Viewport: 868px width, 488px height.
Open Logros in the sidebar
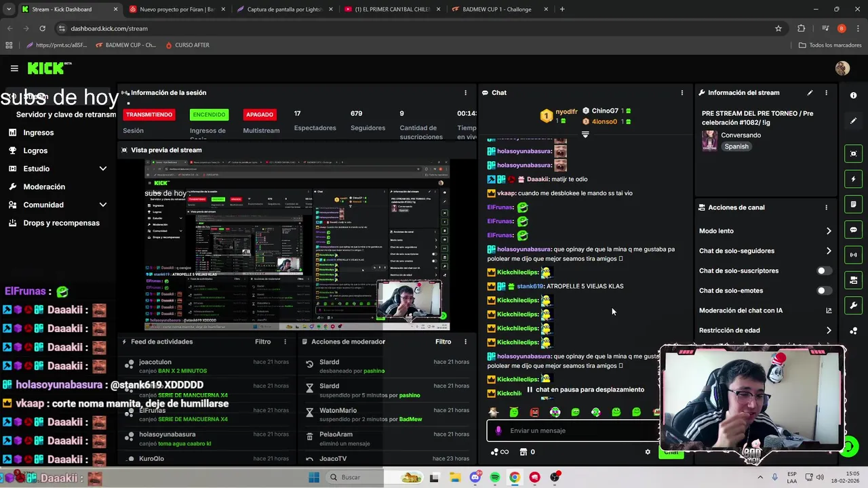click(x=35, y=151)
